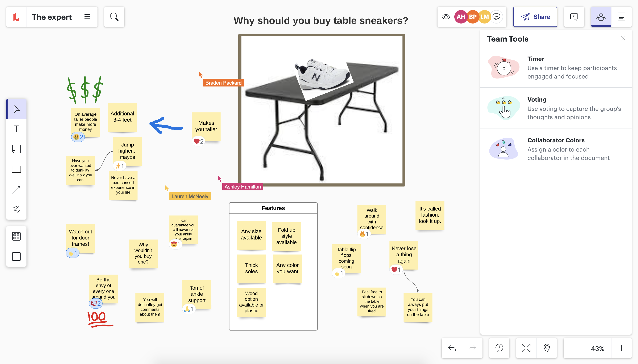Click the AH collaborator avatar icon
The image size is (638, 364).
(460, 17)
